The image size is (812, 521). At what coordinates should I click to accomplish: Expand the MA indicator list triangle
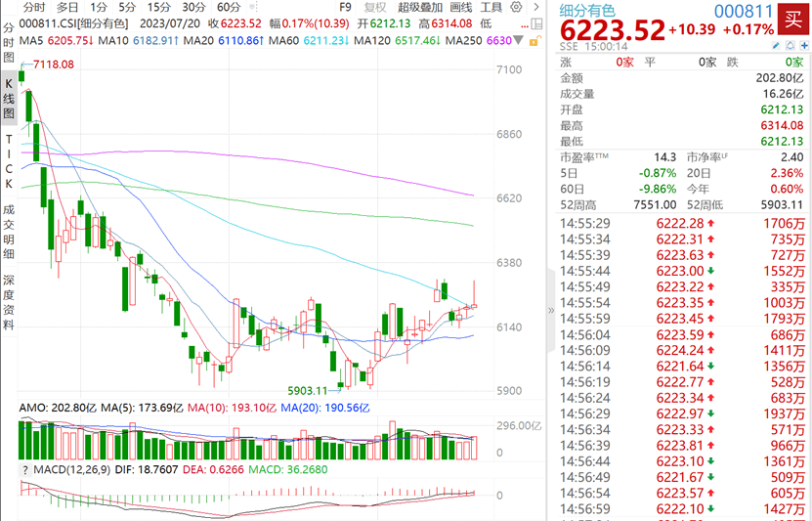(519, 40)
